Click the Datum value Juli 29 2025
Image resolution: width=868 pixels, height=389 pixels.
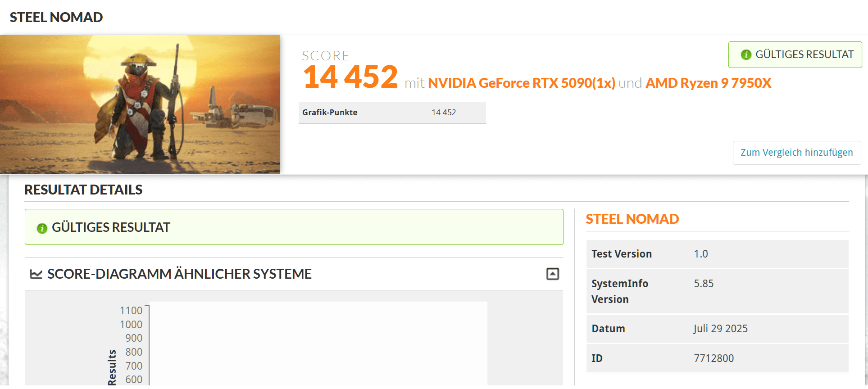pyautogui.click(x=720, y=329)
